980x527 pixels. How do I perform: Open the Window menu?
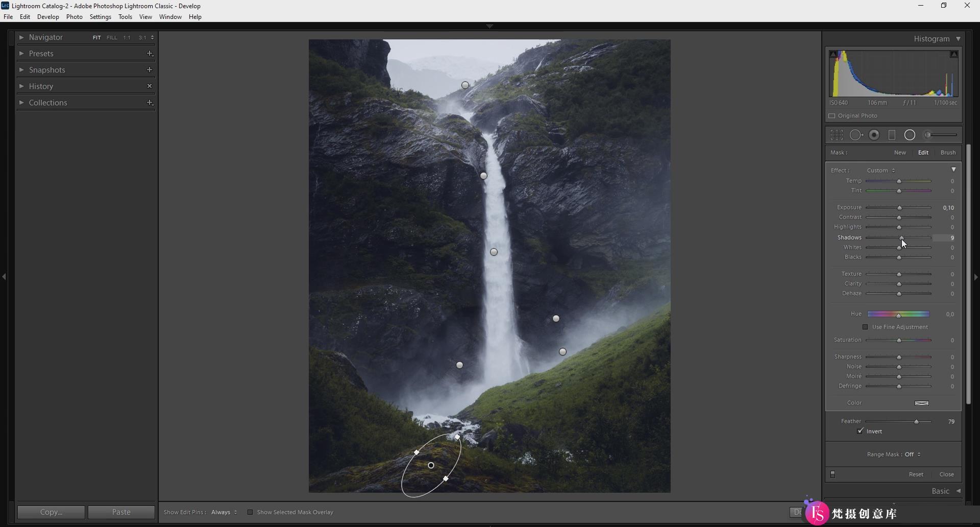coord(170,17)
